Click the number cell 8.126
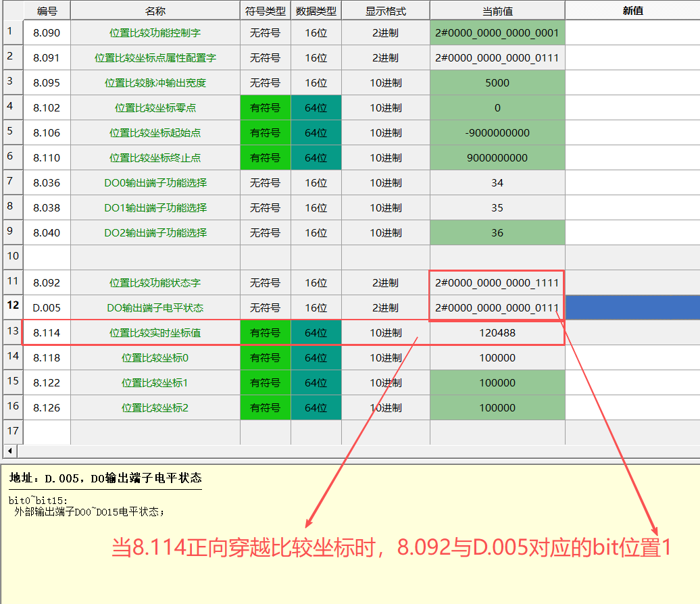Image resolution: width=700 pixels, height=604 pixels. pyautogui.click(x=47, y=407)
